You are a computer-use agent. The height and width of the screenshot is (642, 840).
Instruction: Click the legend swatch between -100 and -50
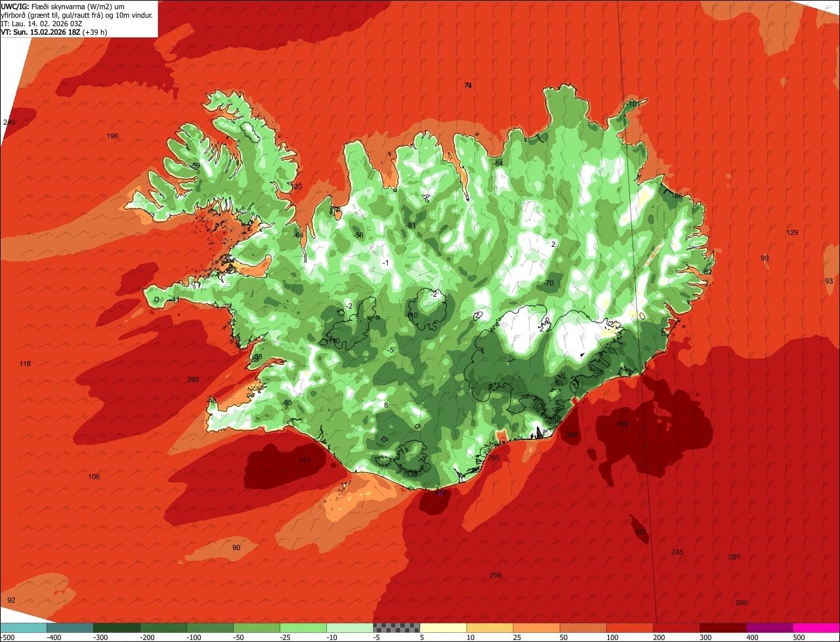tap(210, 628)
